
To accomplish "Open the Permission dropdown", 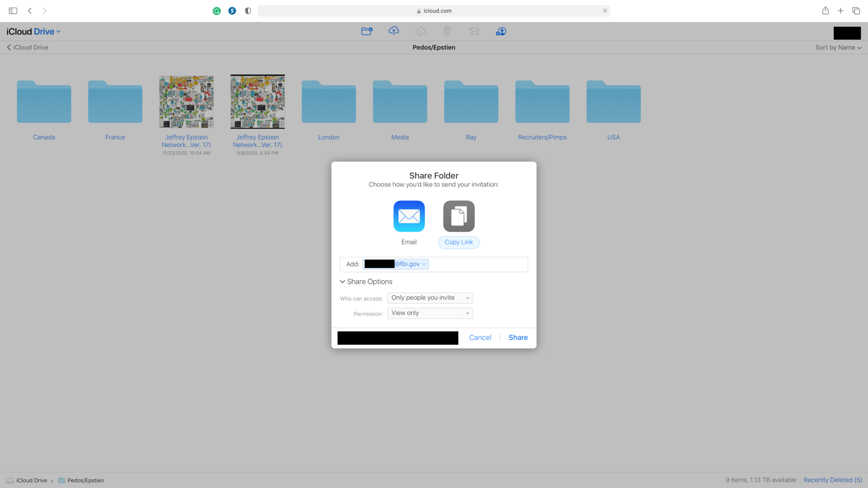I will click(429, 313).
